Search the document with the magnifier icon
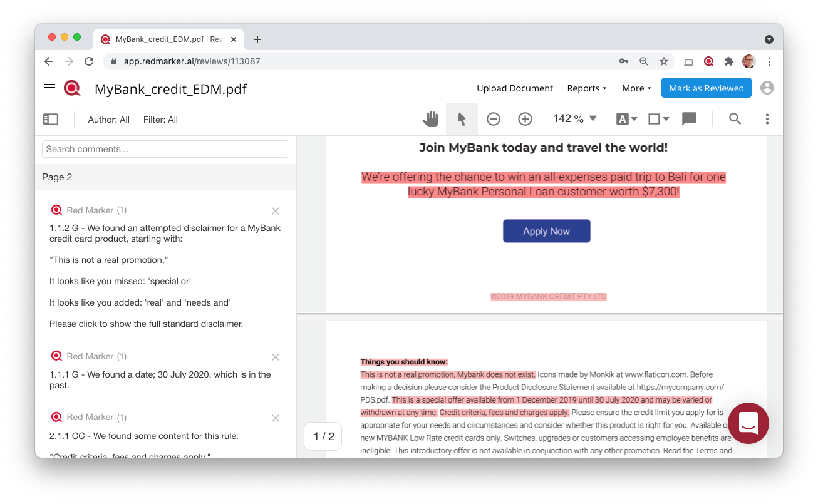Screen dimensions: 818x504 click(735, 119)
